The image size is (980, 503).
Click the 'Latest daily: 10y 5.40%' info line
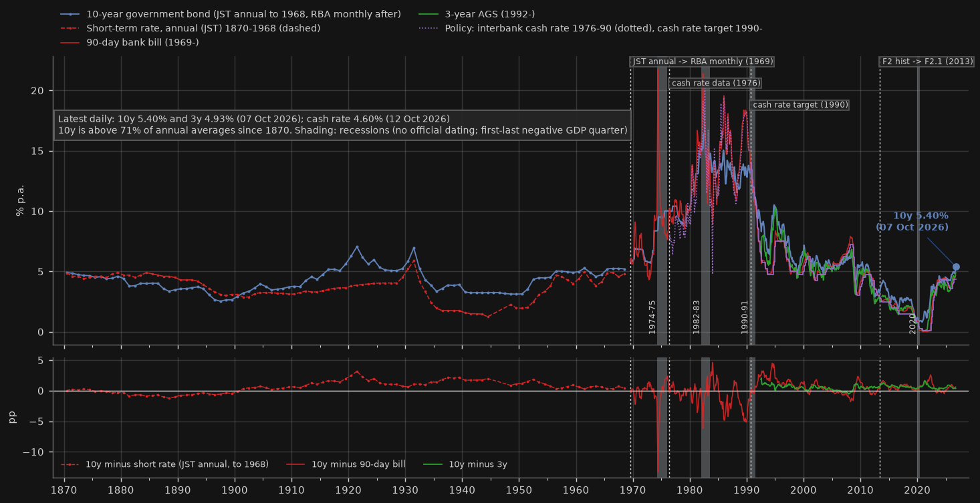[254, 118]
